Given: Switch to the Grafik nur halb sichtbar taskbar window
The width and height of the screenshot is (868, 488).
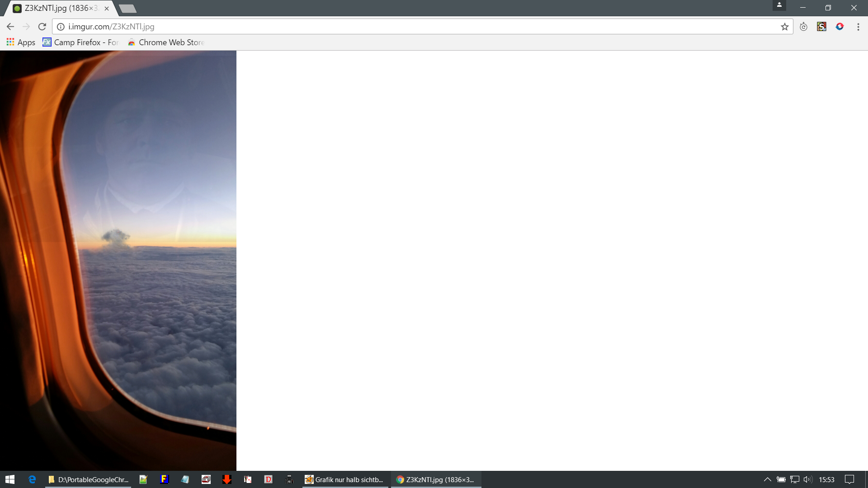Looking at the screenshot, I should tap(344, 479).
